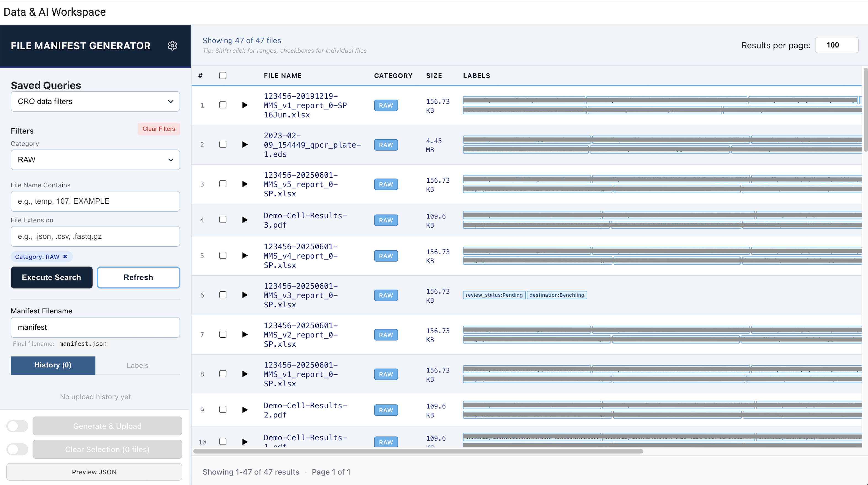
Task: Open the Saved Queries dropdown
Action: click(95, 102)
